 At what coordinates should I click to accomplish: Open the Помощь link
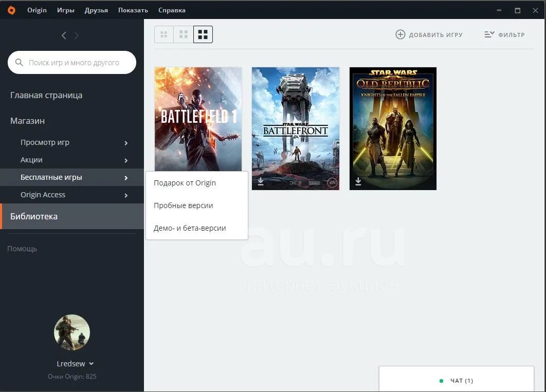(x=22, y=249)
